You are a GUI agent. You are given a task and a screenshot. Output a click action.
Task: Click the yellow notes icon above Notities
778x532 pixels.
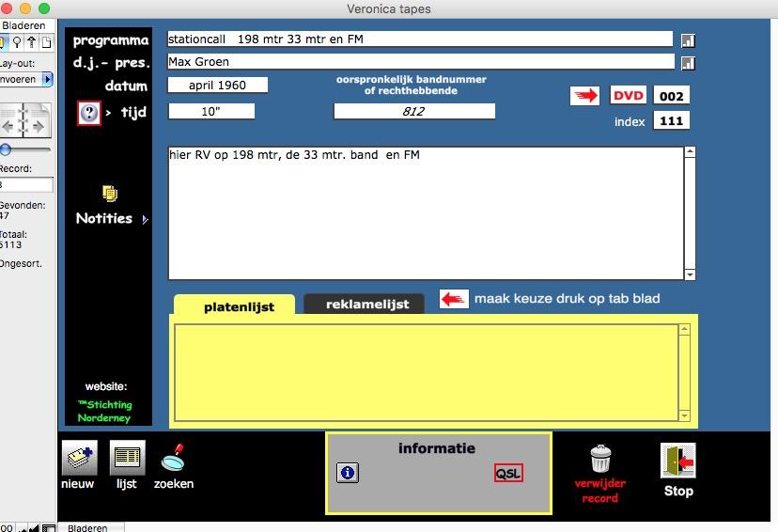110,194
